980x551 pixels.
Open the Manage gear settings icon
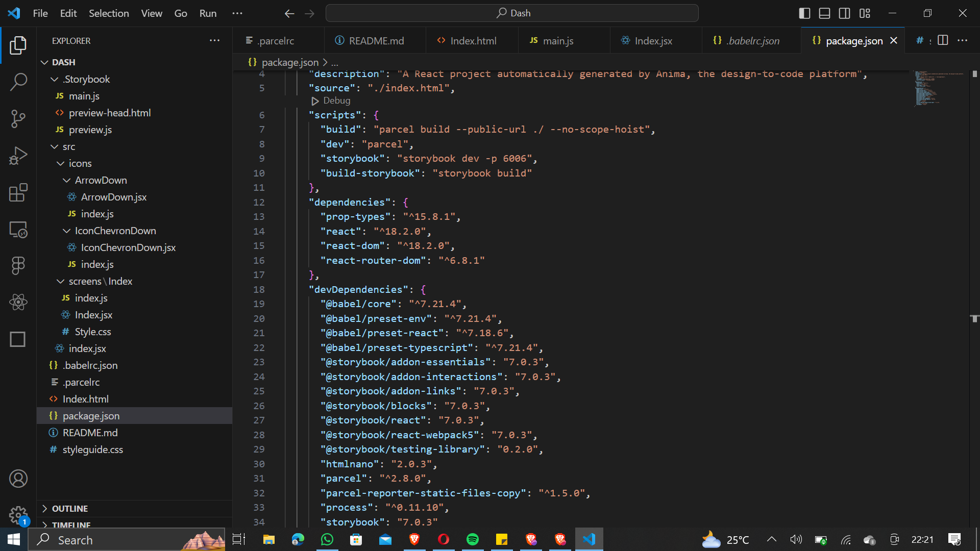[18, 514]
